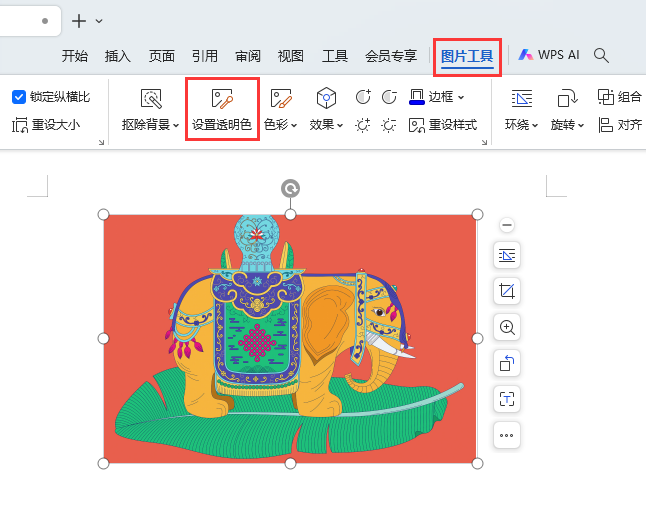Switch to the Tools (工具) tab
This screenshot has width=646, height=527.
click(335, 56)
